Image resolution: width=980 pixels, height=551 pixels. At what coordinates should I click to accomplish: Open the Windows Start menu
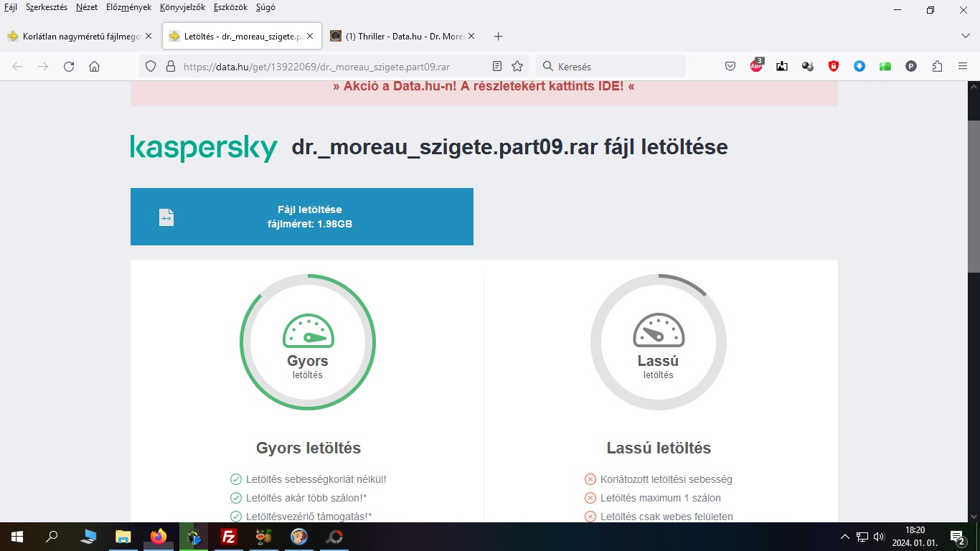click(x=17, y=537)
